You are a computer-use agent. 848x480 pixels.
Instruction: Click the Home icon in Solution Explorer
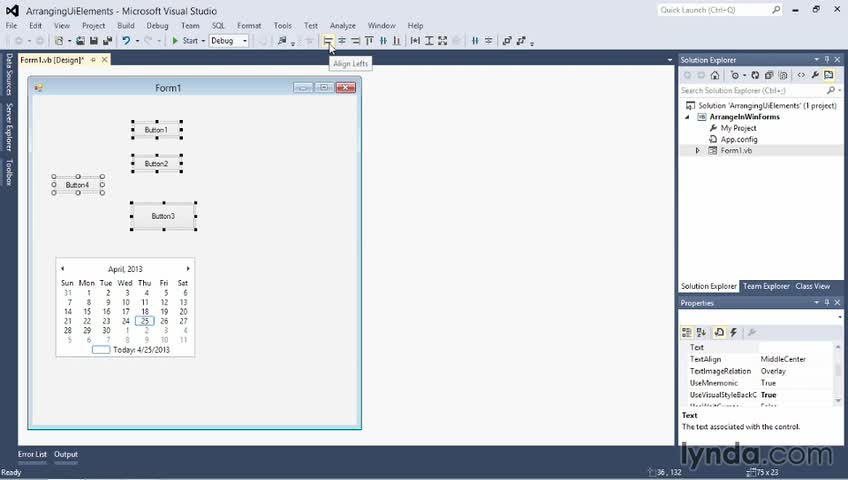pyautogui.click(x=715, y=75)
